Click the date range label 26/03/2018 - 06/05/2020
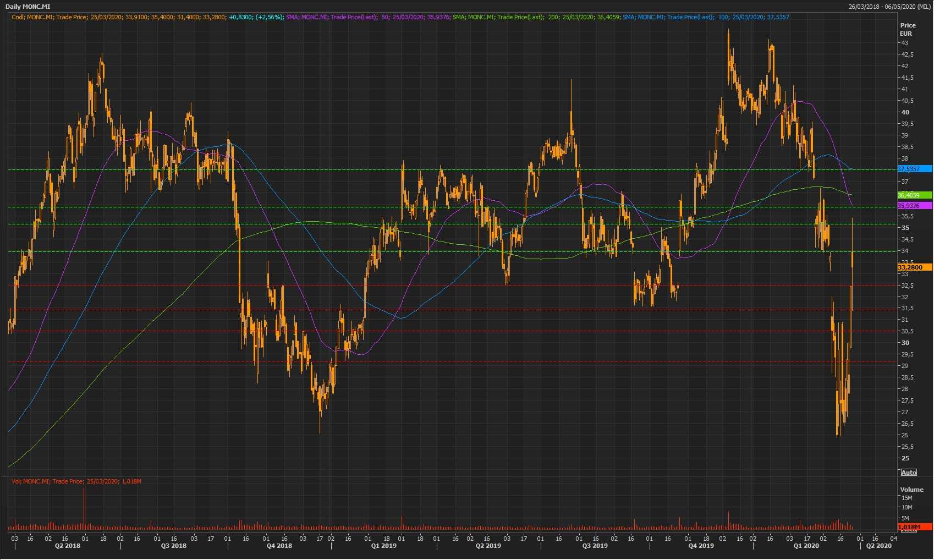Screen dimensions: 934x560 click(x=889, y=7)
